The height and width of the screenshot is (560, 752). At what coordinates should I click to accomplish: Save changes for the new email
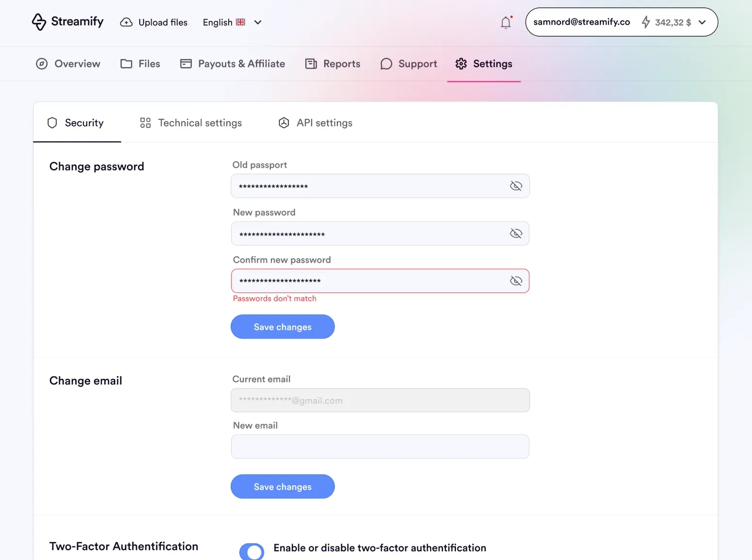[x=282, y=487]
